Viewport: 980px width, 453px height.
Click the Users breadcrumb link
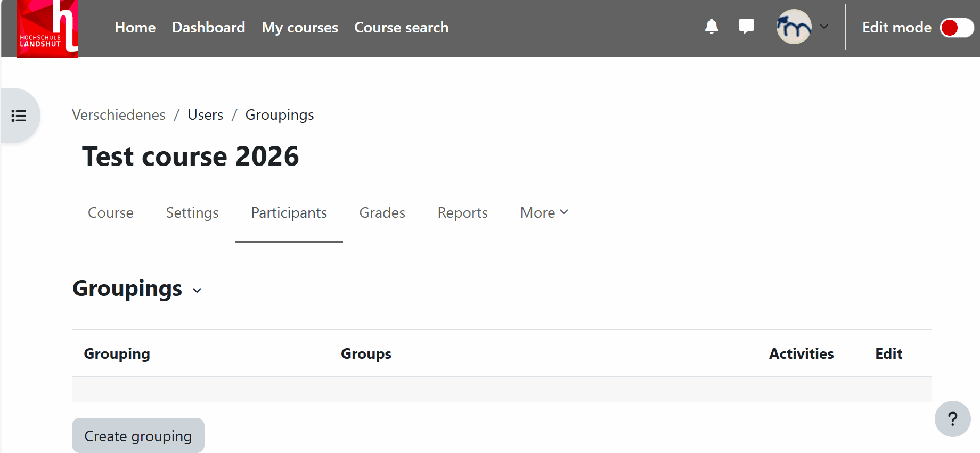[205, 115]
